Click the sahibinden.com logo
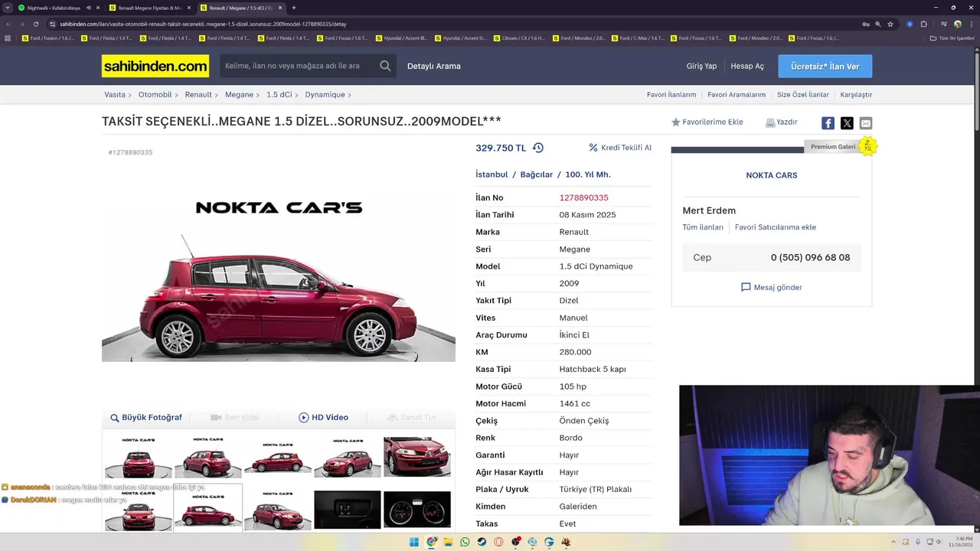Viewport: 980px width, 551px height. pos(155,66)
